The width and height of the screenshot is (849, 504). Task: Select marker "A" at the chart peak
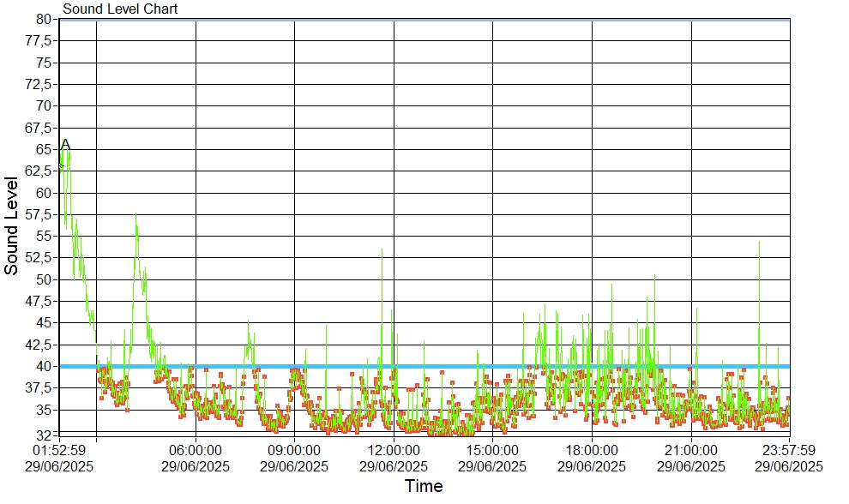[65, 145]
